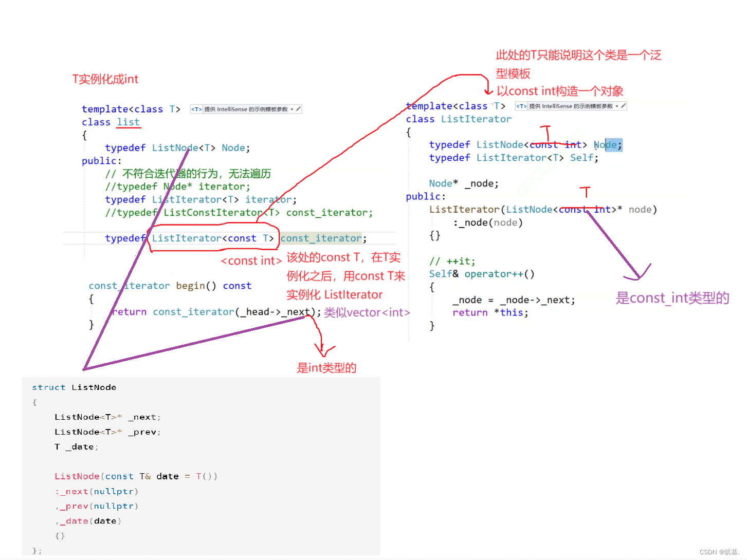The height and width of the screenshot is (560, 747).
Task: Click the ',_date(date)' initializer
Action: click(x=88, y=521)
